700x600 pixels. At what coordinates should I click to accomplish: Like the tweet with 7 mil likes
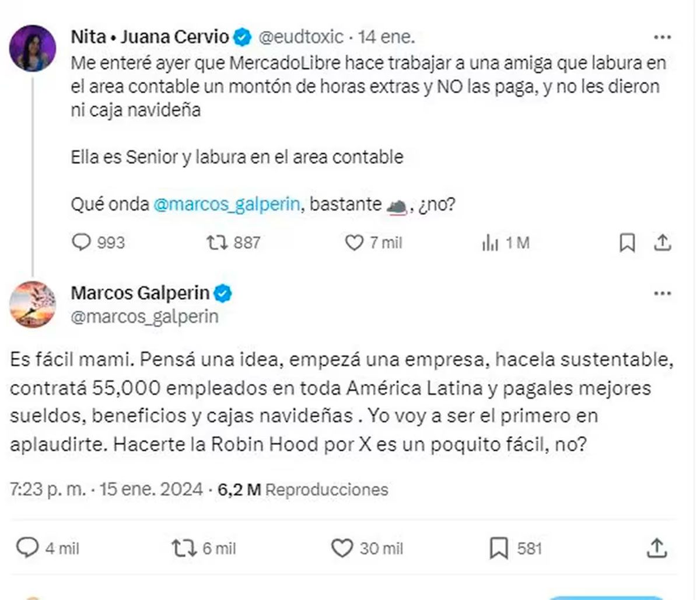(x=354, y=242)
